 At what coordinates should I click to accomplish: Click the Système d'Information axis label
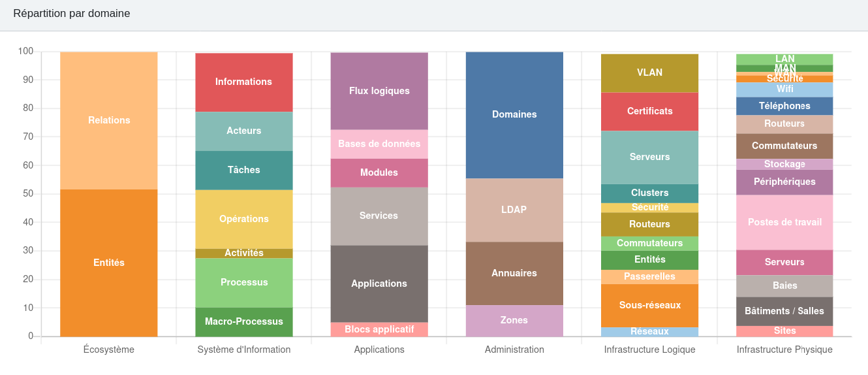click(x=244, y=350)
